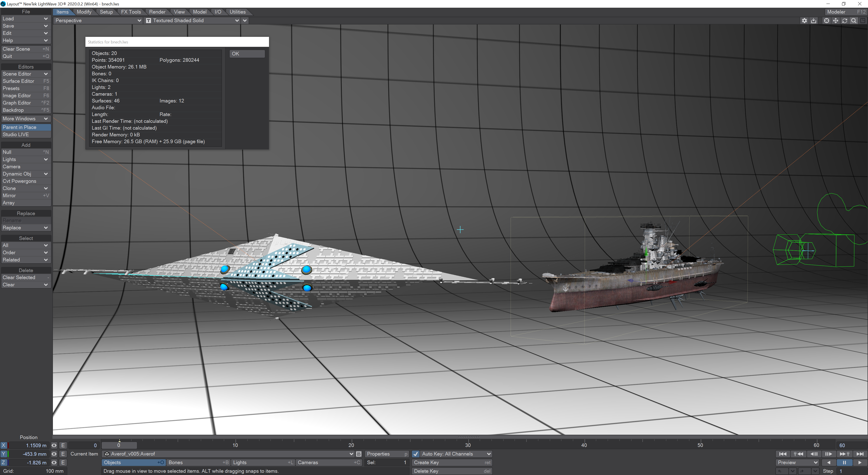Select the viewport pan arrows icon

click(836, 21)
